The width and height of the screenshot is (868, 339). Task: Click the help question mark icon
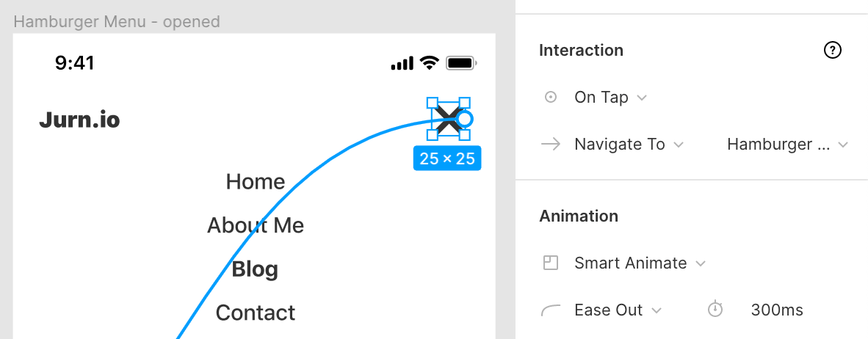[832, 51]
